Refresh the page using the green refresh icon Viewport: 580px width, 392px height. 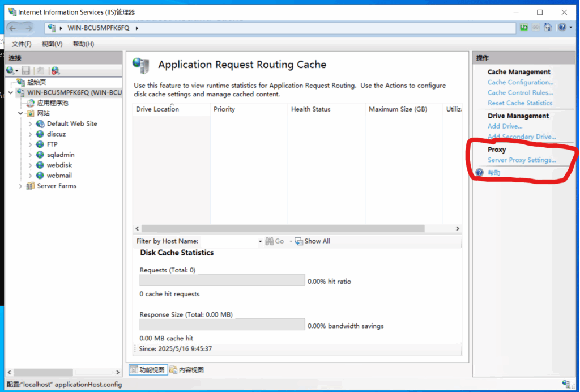click(524, 27)
